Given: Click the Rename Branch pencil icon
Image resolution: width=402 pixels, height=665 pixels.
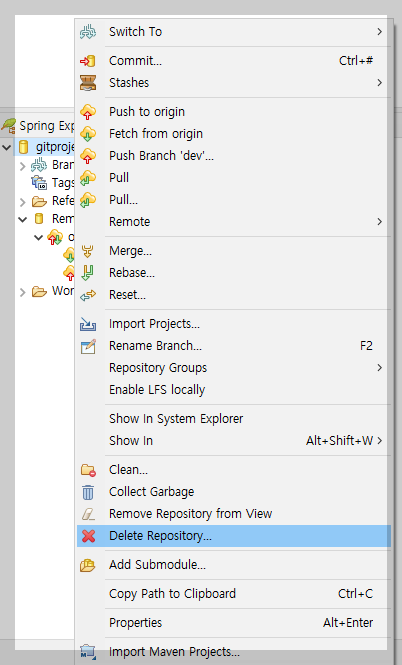Looking at the screenshot, I should pos(88,346).
